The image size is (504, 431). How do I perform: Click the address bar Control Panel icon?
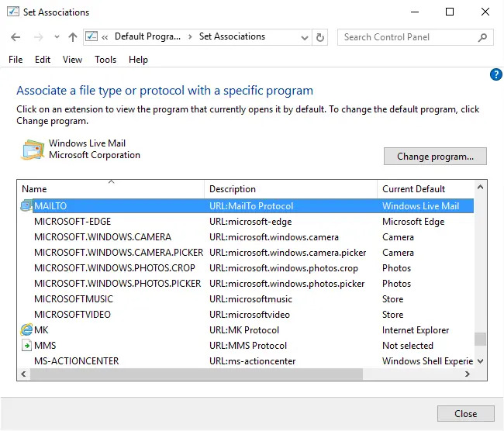pyautogui.click(x=91, y=36)
